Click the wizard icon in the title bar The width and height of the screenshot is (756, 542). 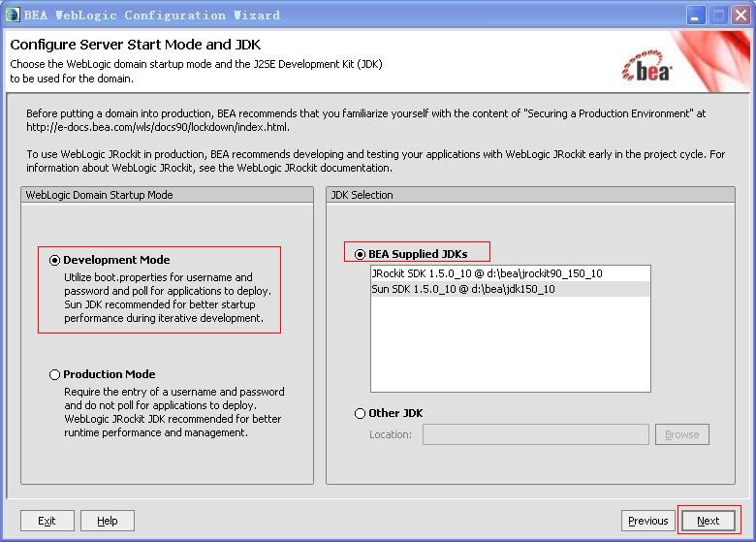(12, 15)
